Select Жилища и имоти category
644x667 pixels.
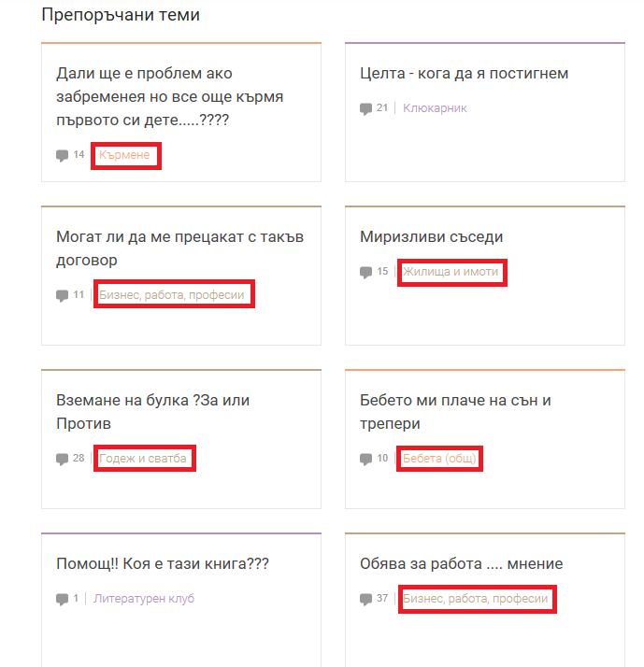451,272
